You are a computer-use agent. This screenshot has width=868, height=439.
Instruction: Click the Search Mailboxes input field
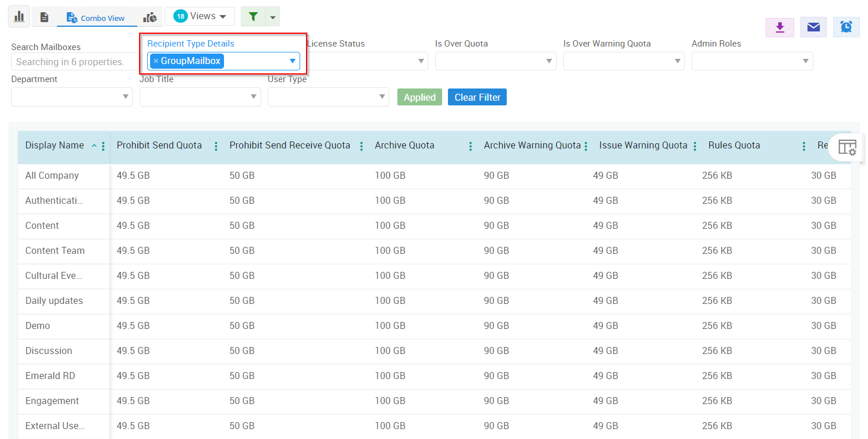71,62
